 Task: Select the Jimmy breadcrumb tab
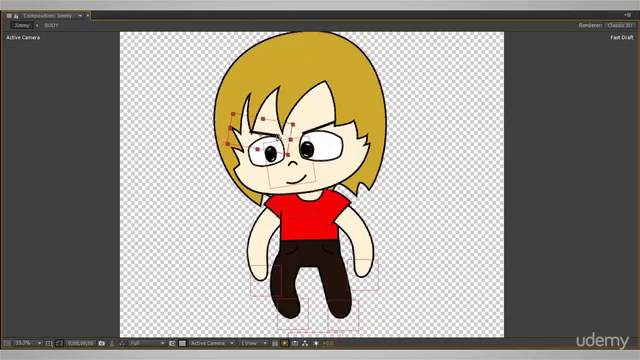tap(22, 25)
